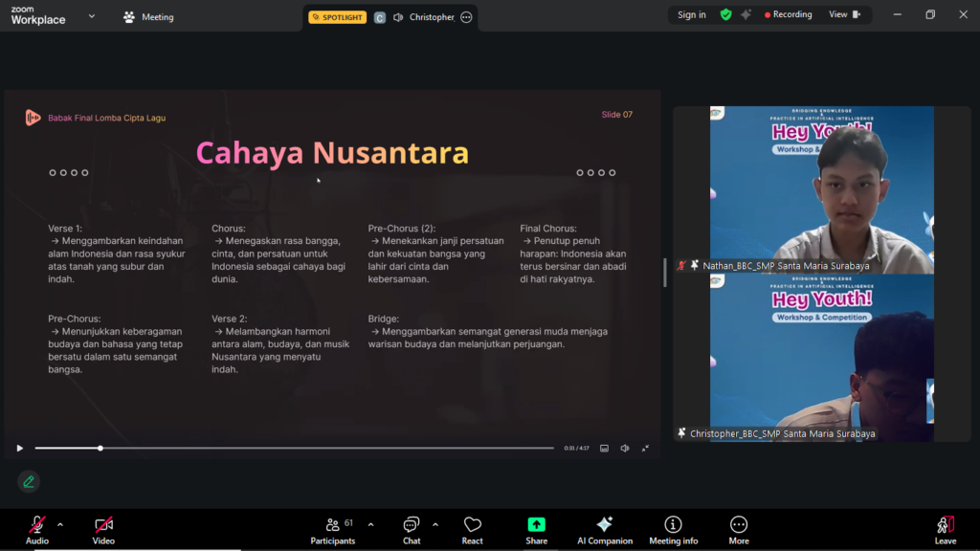Open the Zoom Workplace dropdown chevron

click(92, 16)
